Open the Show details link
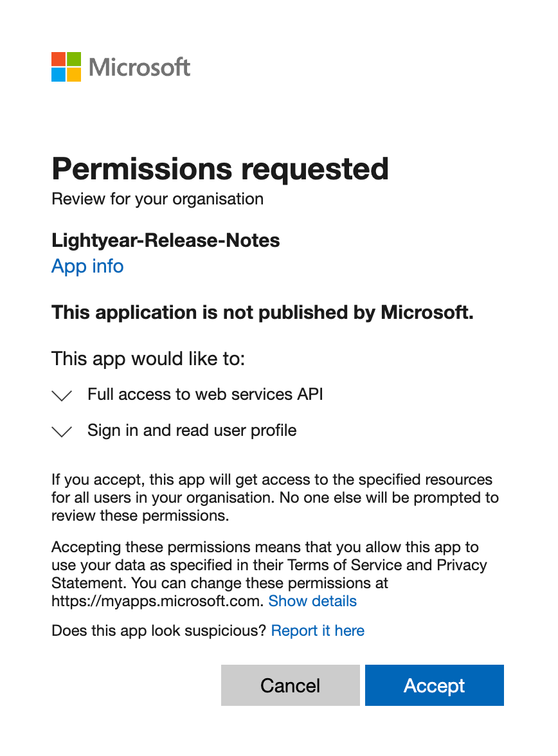558x756 pixels. point(312,601)
